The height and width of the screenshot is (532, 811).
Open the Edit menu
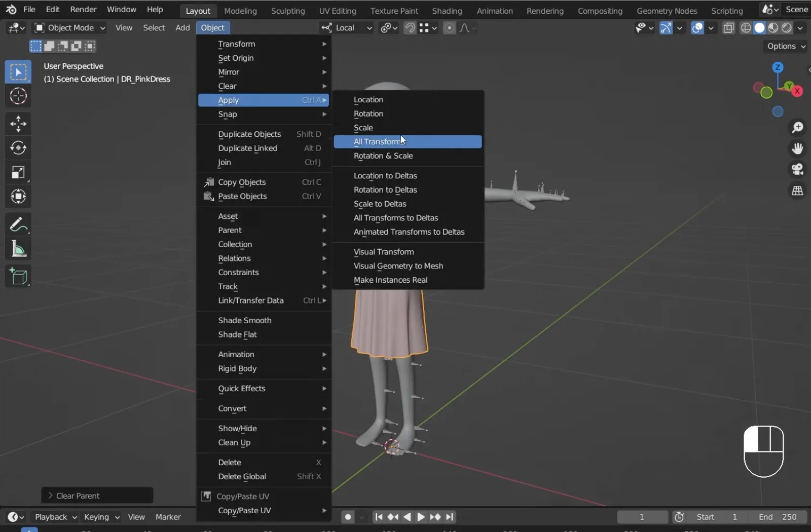pyautogui.click(x=53, y=10)
